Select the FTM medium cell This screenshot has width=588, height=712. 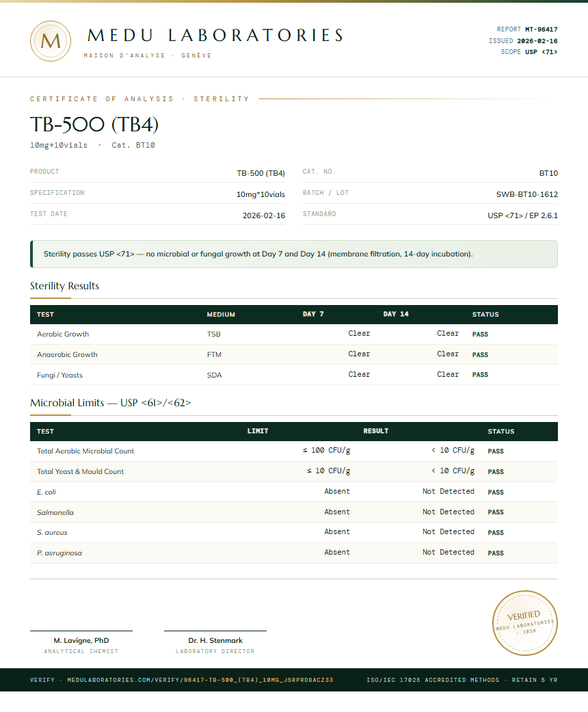(214, 355)
